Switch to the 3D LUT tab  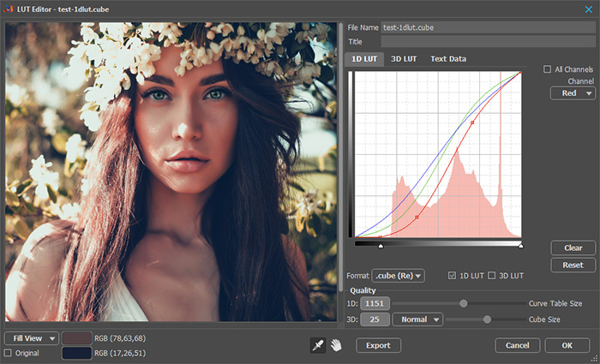404,59
